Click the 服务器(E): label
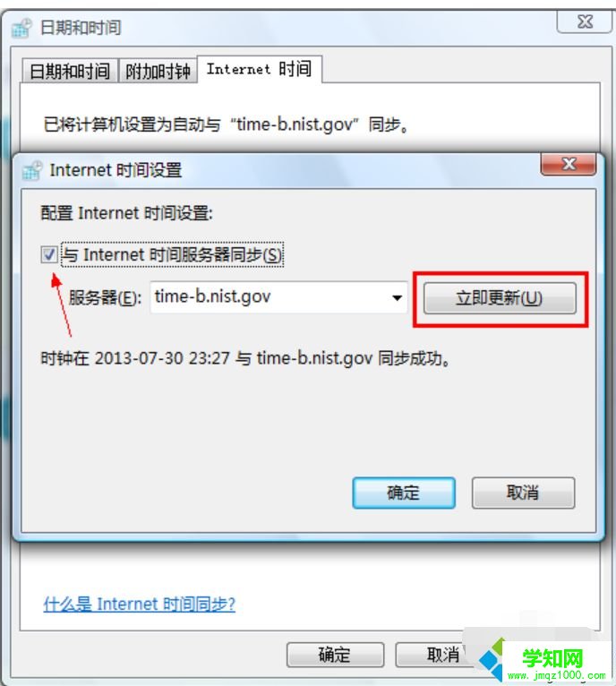The width and height of the screenshot is (616, 686). point(105,298)
